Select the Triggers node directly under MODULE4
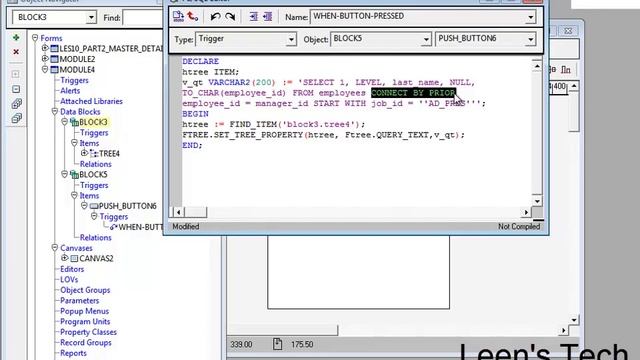This screenshot has height=360, width=640. coord(74,80)
